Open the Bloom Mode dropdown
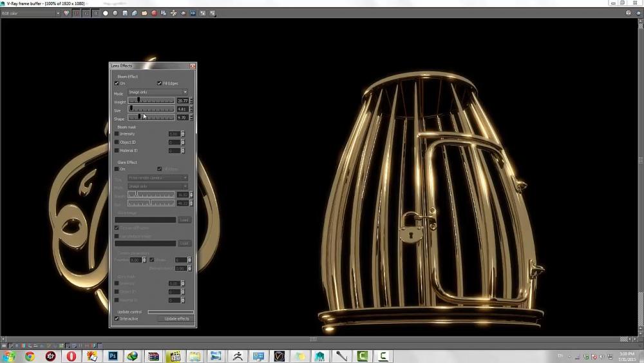 (x=158, y=92)
